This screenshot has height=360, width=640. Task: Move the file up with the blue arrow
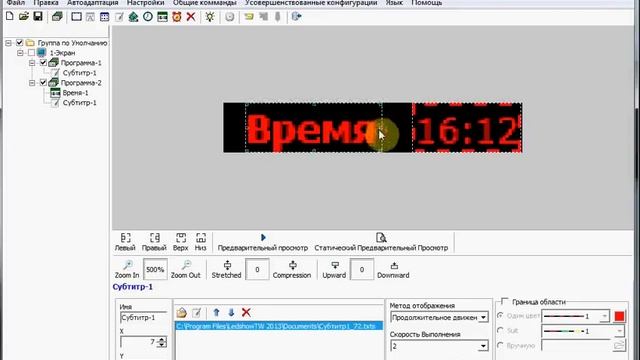[x=216, y=313]
